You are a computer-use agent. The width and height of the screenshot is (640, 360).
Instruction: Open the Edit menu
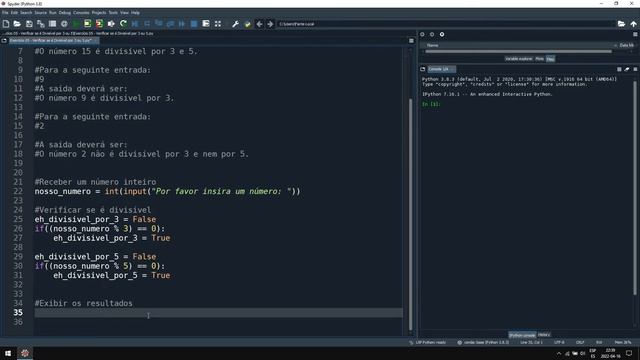click(14, 13)
